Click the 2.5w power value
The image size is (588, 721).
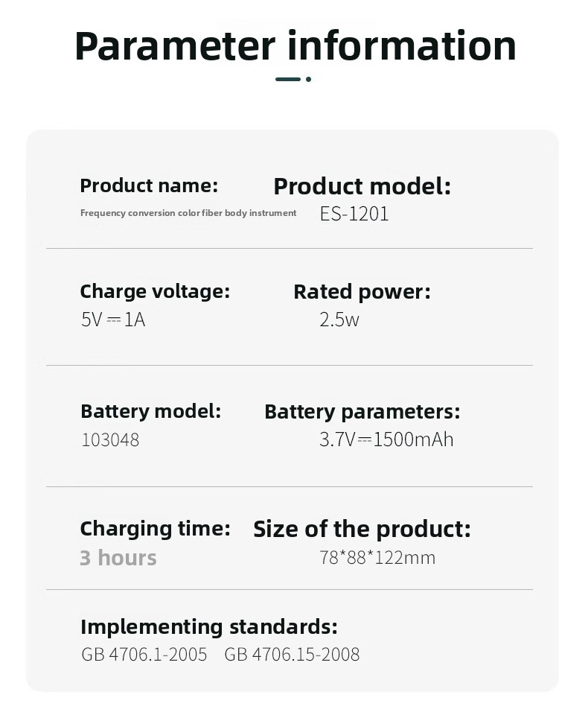coord(339,320)
